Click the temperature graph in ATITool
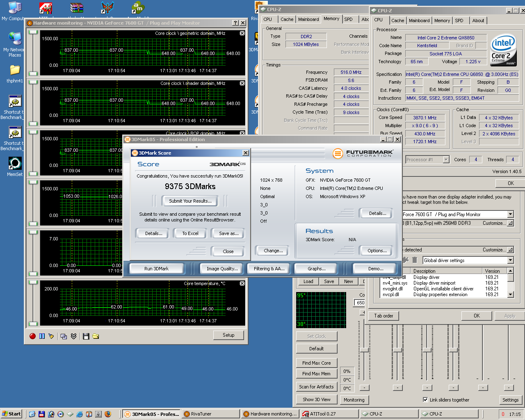This screenshot has height=420, width=525. pyautogui.click(x=321, y=310)
